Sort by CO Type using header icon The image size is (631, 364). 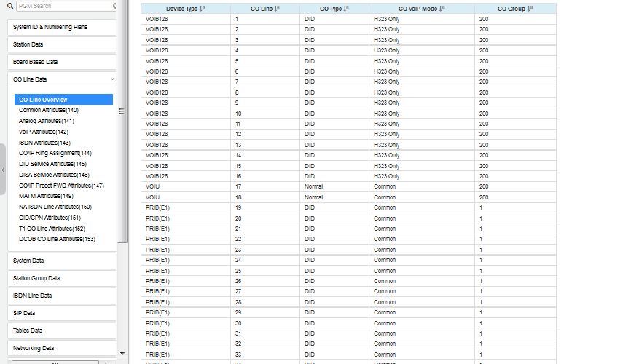click(345, 9)
